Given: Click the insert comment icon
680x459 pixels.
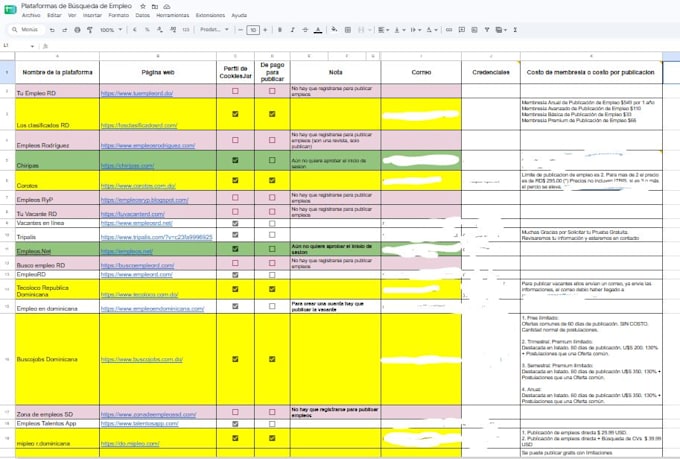Looking at the screenshot, I should click(461, 30).
